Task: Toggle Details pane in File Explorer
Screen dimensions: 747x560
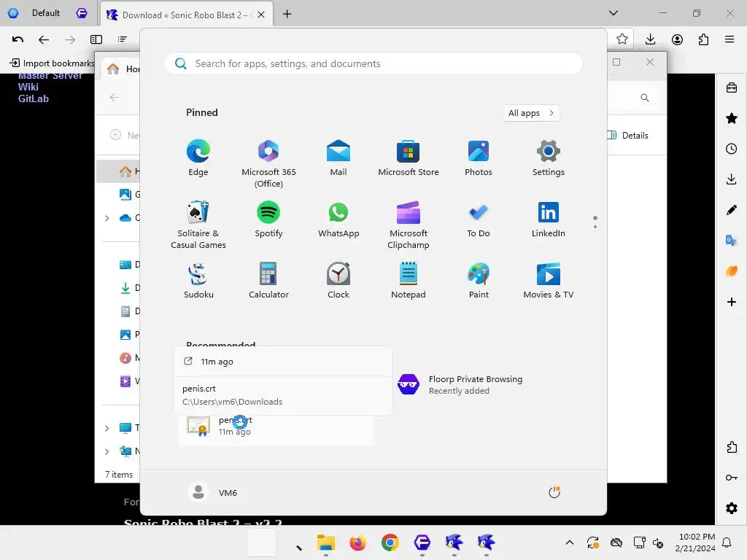Action: click(x=628, y=135)
